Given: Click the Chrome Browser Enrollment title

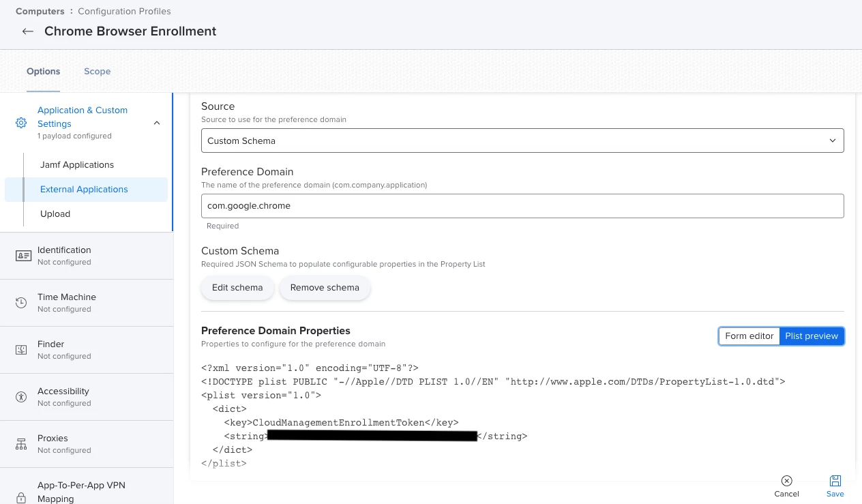Looking at the screenshot, I should 130,31.
